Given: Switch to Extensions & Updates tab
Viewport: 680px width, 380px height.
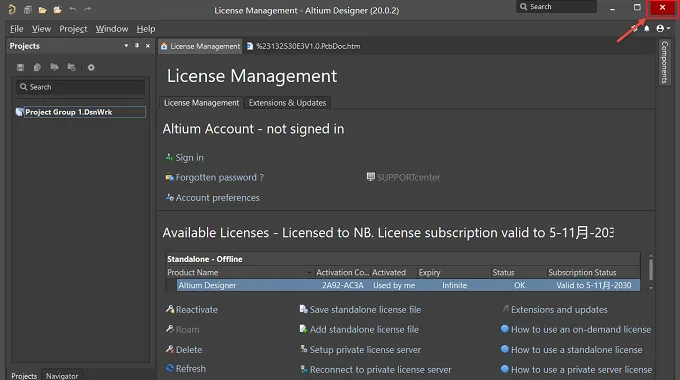Looking at the screenshot, I should coord(287,103).
